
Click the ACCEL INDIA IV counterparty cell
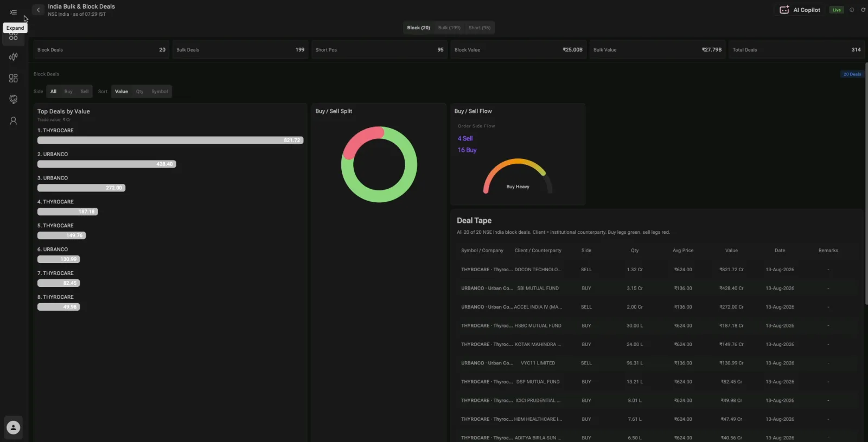(x=538, y=307)
